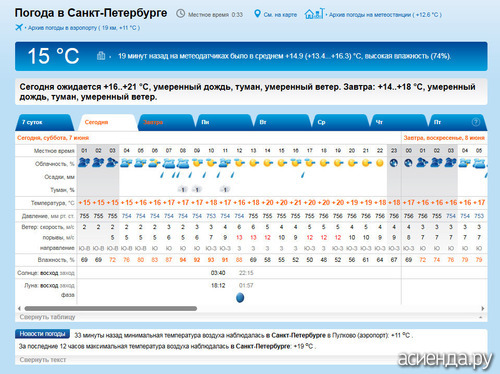Switch to the Завтра tab
The image size is (500, 374).
tap(165, 122)
